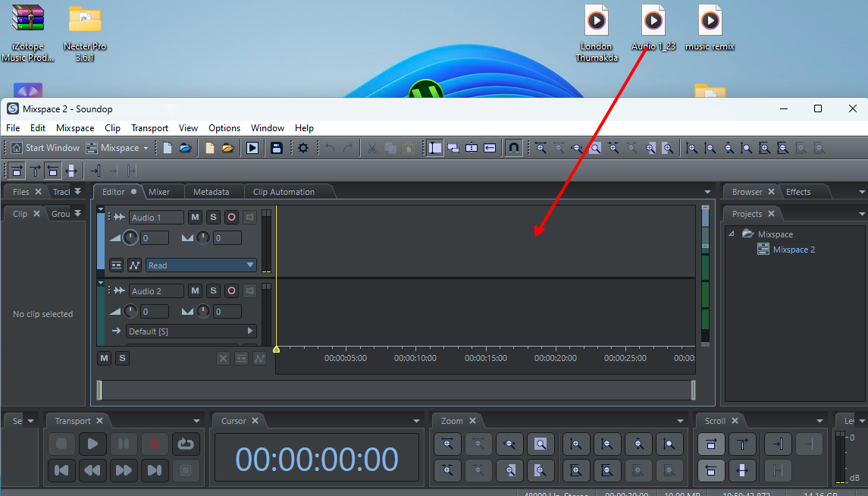Toggle loop playback in Transport panel
This screenshot has height=496, width=868.
(x=186, y=444)
